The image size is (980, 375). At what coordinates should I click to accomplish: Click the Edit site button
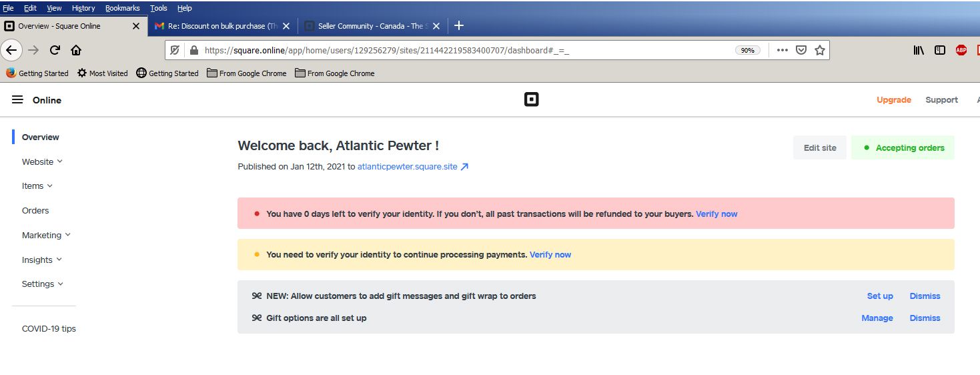pyautogui.click(x=820, y=148)
